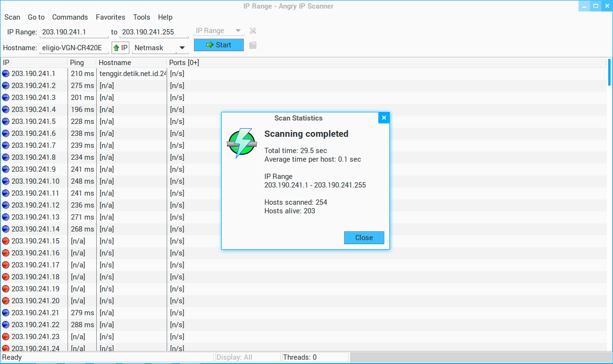Screen dimensions: 613x364
Task: Click blue status icon for 203.190.241.1
Action: (x=6, y=74)
